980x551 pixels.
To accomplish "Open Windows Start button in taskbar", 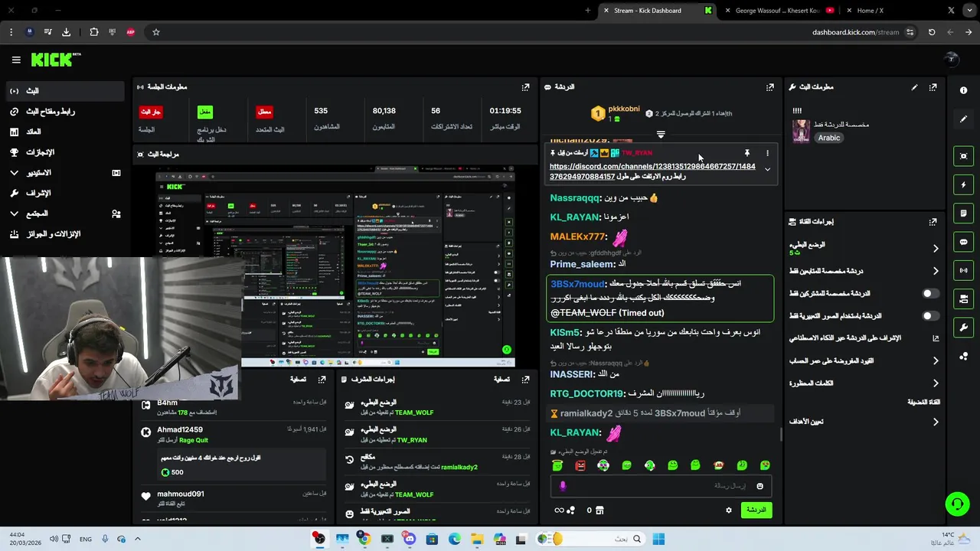I will [658, 540].
